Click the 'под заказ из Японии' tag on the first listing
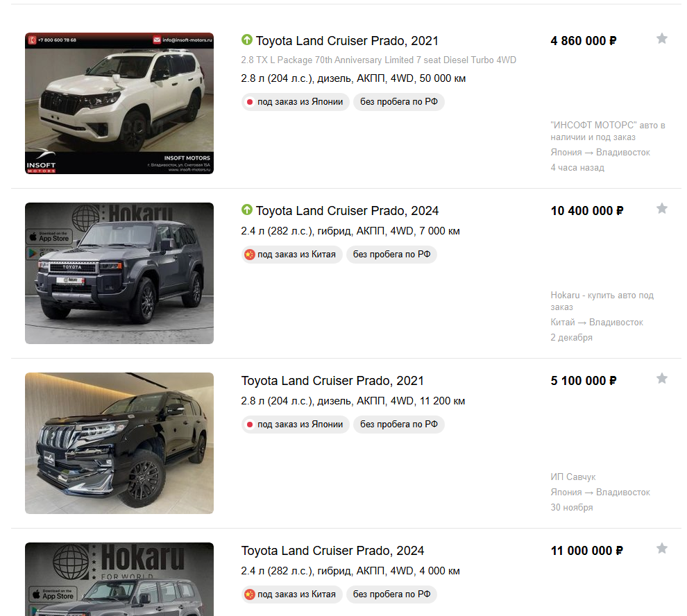 coord(296,102)
